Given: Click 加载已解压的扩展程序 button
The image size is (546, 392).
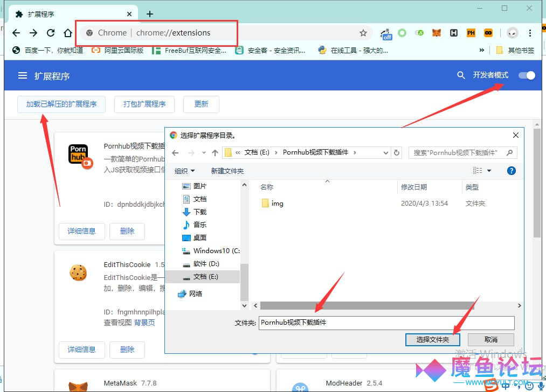Looking at the screenshot, I should click(x=61, y=104).
